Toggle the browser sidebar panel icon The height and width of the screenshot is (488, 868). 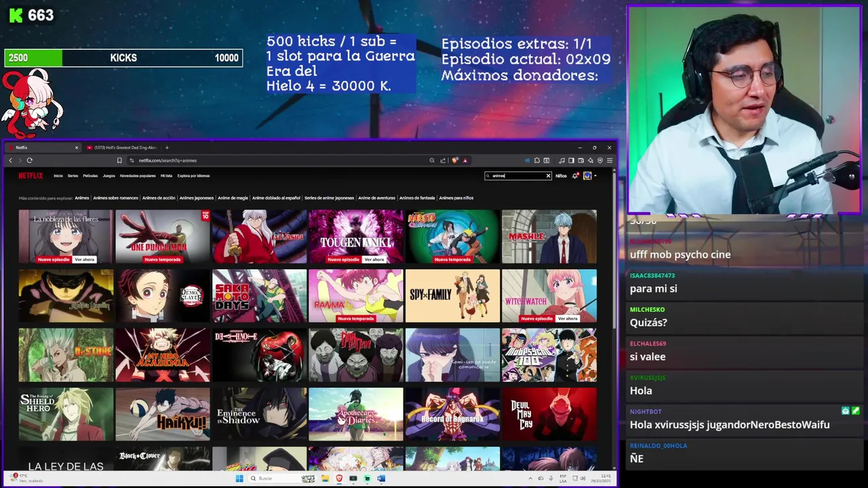point(571,161)
